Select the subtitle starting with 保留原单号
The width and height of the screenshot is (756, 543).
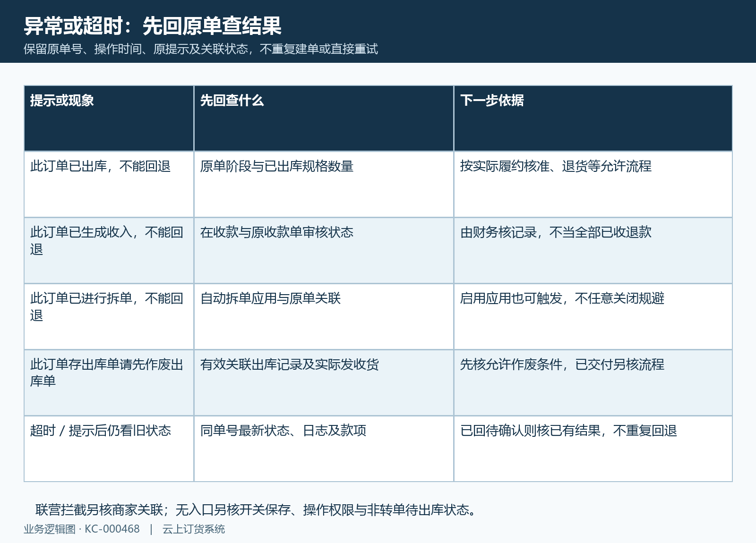click(x=201, y=49)
